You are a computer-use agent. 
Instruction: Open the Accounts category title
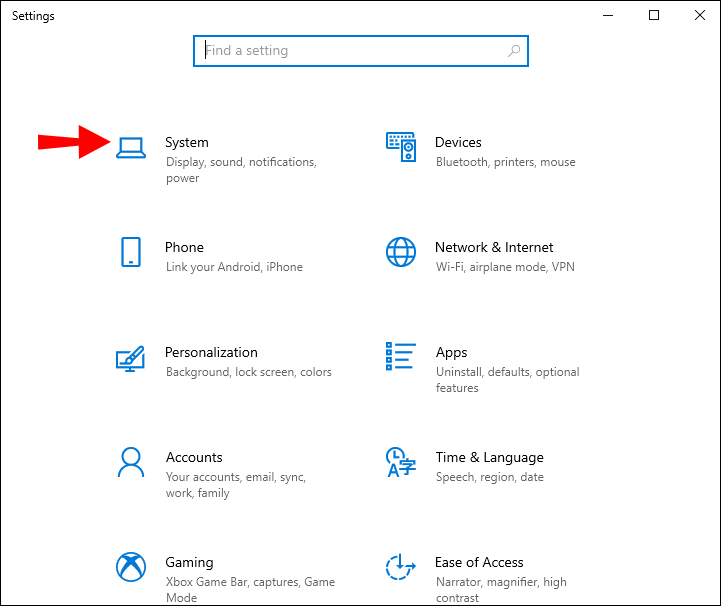click(194, 458)
